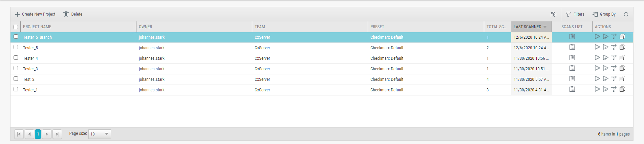
Task: Duplicate the Tester_3 project
Action: [622, 68]
